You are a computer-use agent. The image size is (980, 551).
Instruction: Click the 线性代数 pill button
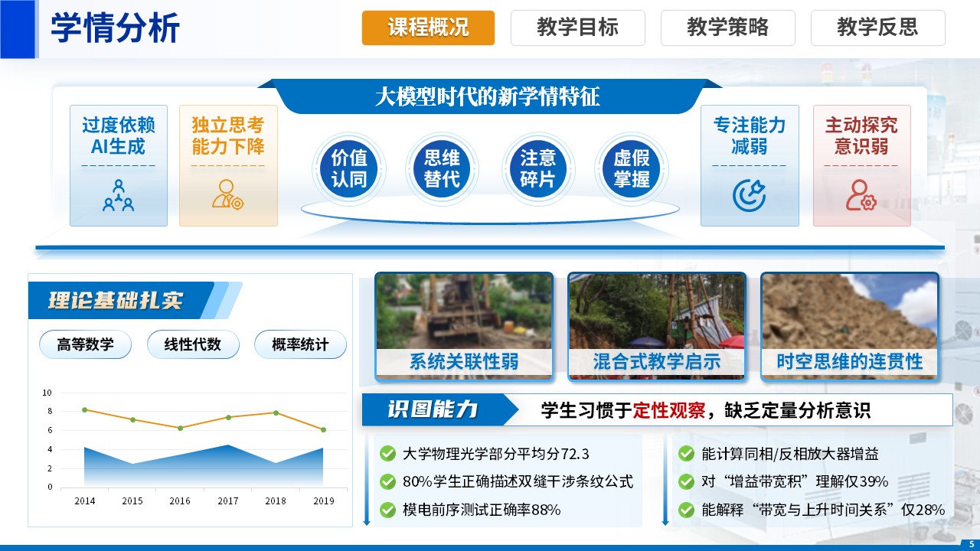[193, 345]
